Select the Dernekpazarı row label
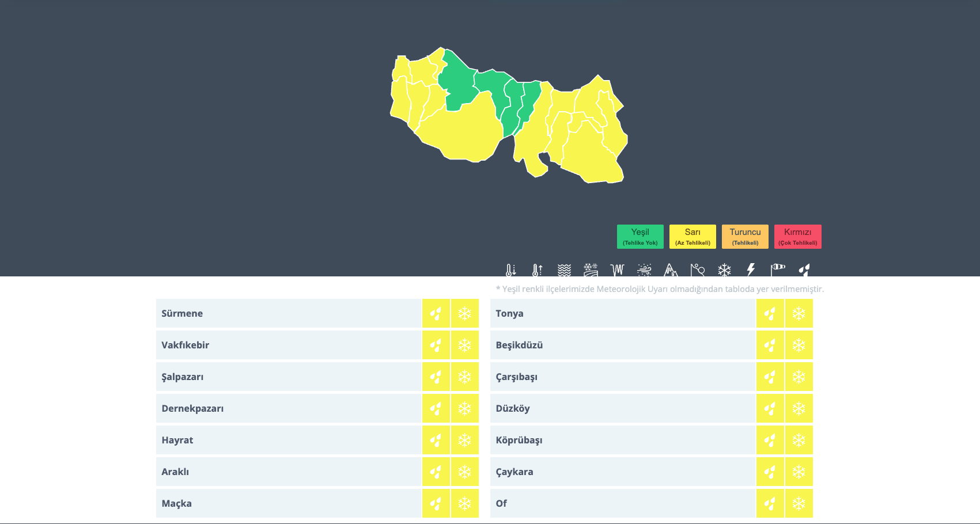 tap(192, 408)
